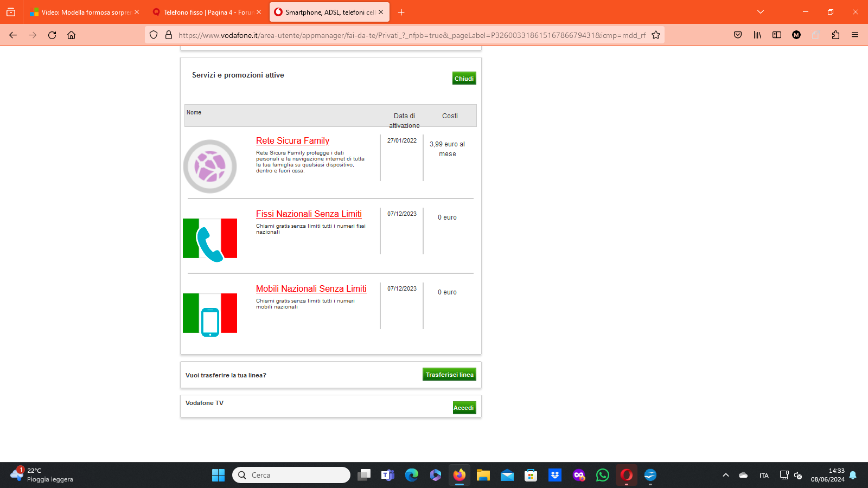Launch Microsoft Teams from taskbar
The width and height of the screenshot is (868, 488).
(387, 476)
